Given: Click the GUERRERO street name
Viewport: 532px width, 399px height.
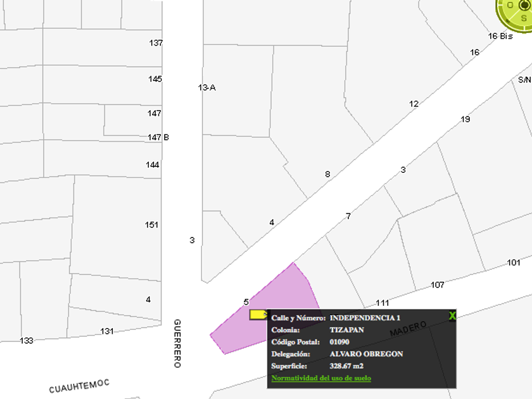Looking at the screenshot, I should (177, 343).
